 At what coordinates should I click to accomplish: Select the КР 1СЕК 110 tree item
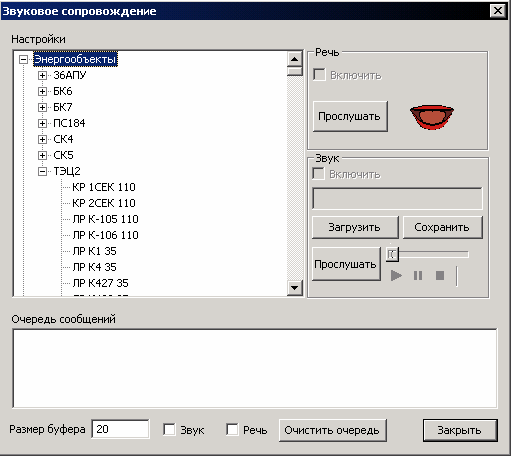point(104,187)
